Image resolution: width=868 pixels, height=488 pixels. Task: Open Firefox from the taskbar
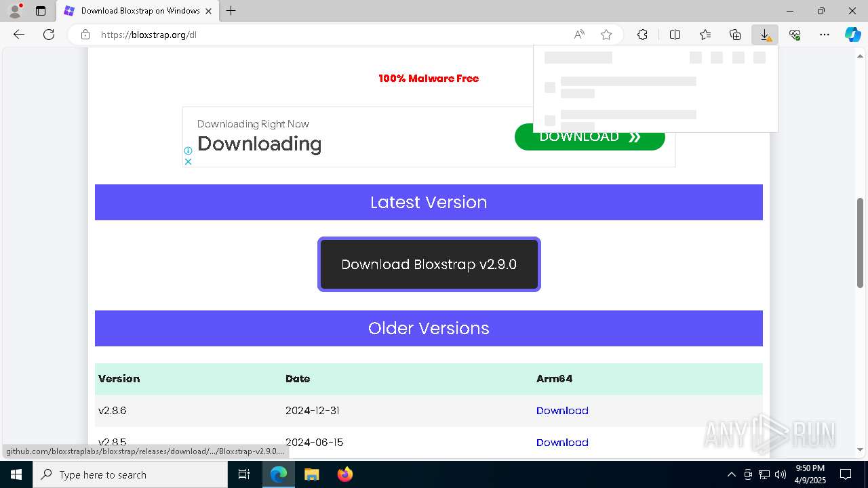pos(344,474)
